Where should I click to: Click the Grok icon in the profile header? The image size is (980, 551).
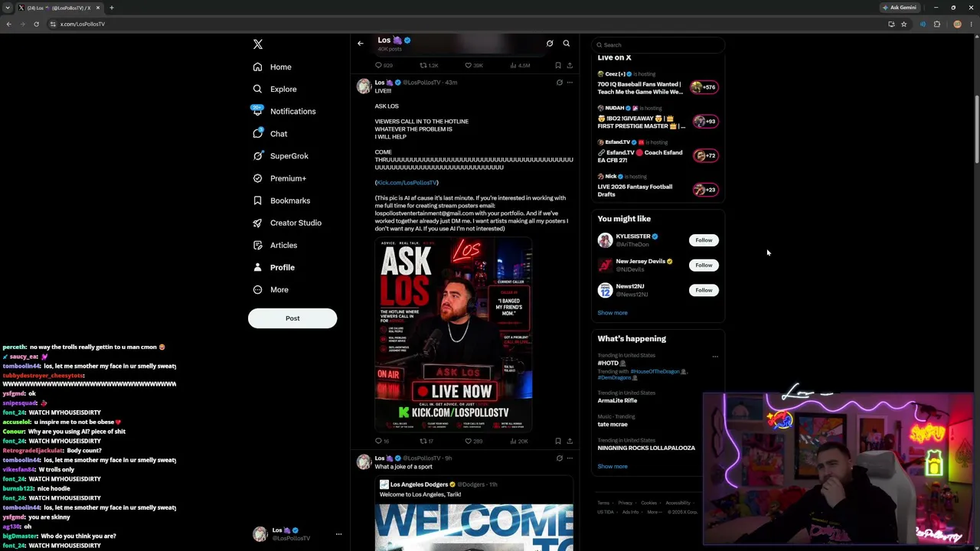tap(550, 44)
